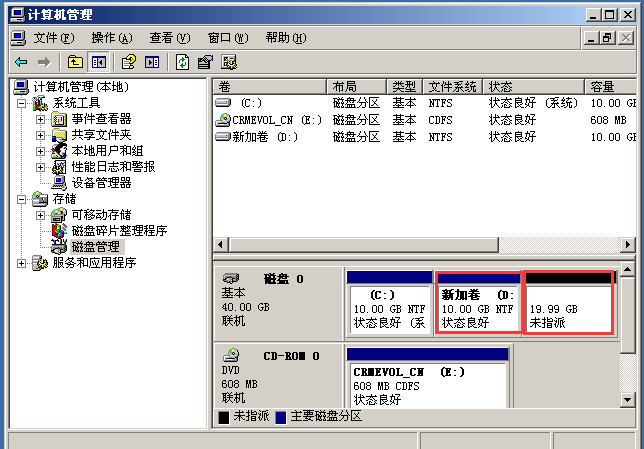This screenshot has height=449, width=644.
Task: Click the disk view scroll down arrow
Action: point(628,400)
